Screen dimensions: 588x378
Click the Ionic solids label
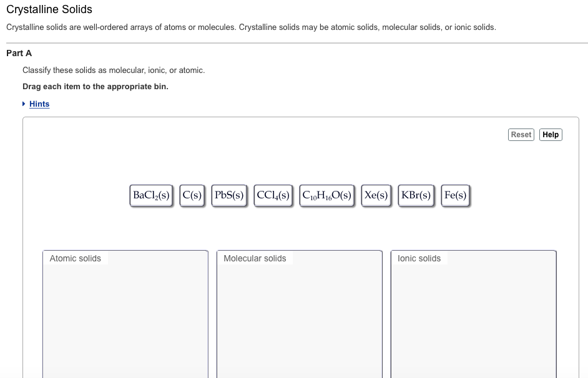(418, 258)
